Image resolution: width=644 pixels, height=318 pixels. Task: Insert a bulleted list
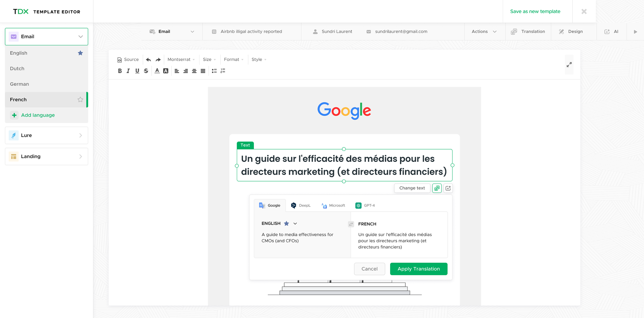click(214, 71)
